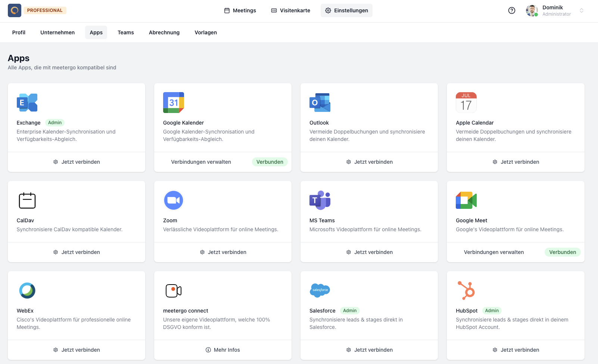This screenshot has width=598, height=364.
Task: Click the gear icon in Exchange's connect button
Action: (x=56, y=162)
